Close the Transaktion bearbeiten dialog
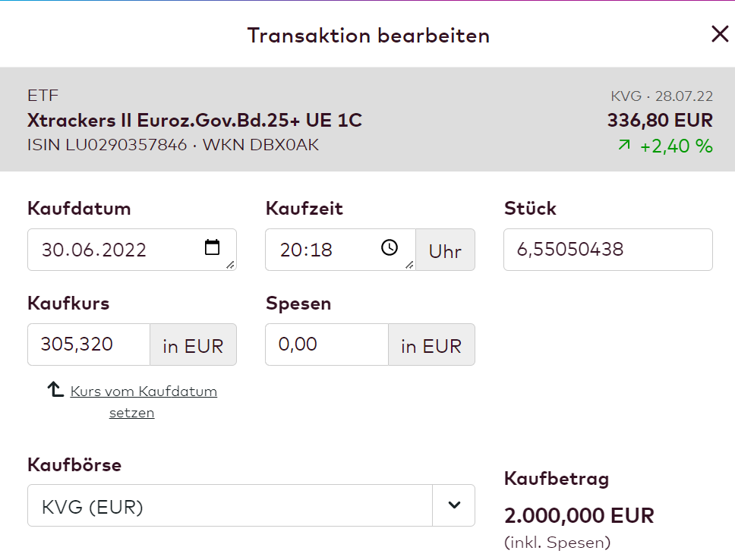 (719, 34)
